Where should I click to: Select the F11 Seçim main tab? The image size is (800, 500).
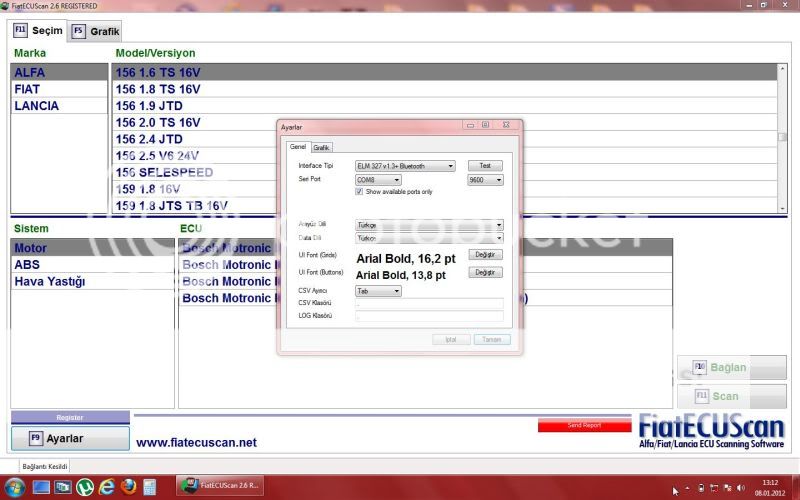(38, 31)
